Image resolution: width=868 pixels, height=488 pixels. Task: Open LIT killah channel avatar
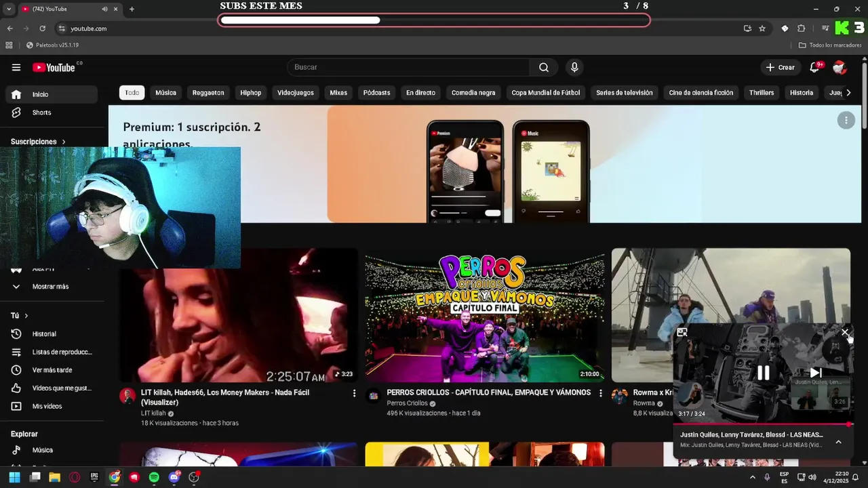pyautogui.click(x=127, y=396)
